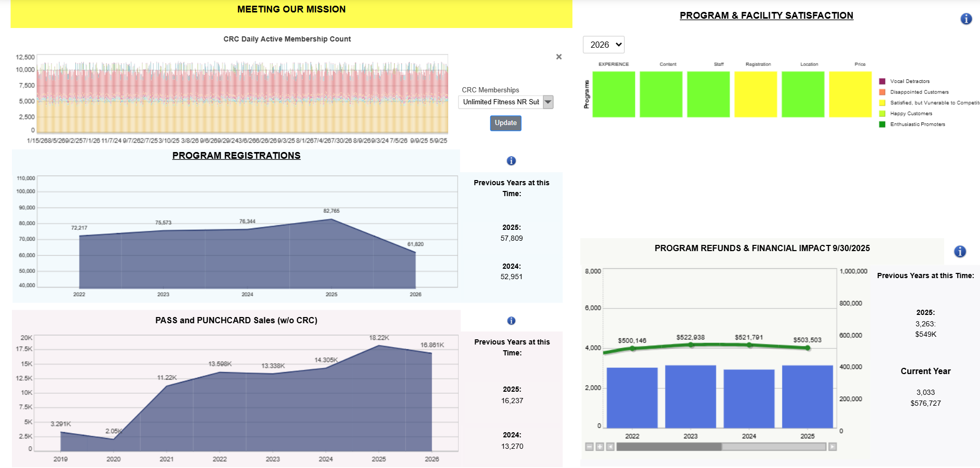The height and width of the screenshot is (468, 980).
Task: Click the 82,765 data label on registrations chart
Action: click(331, 211)
